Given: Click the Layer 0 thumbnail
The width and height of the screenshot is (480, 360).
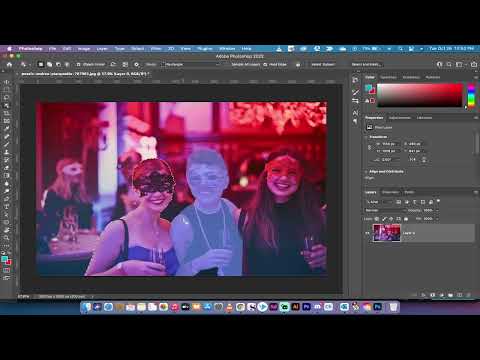Looking at the screenshot, I should tap(386, 233).
